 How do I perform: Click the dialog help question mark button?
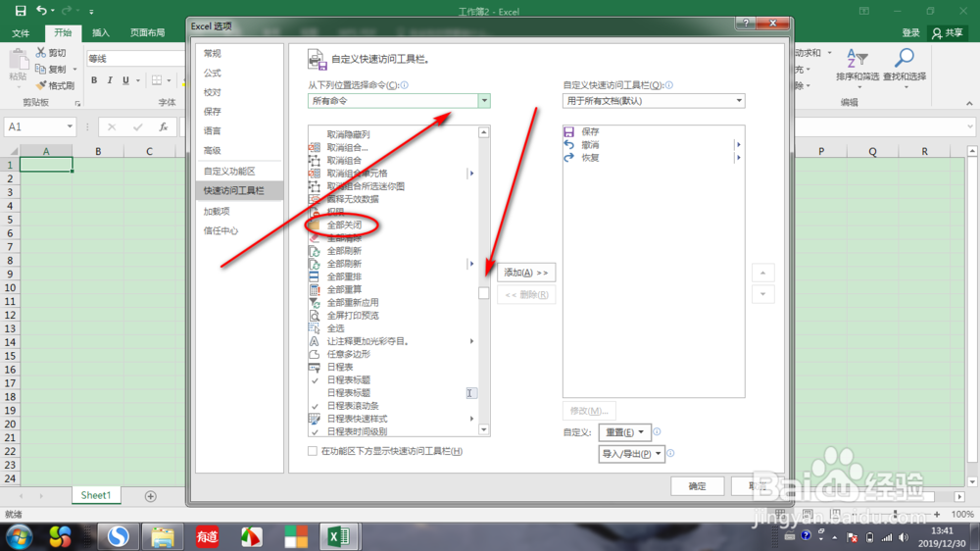coord(746,24)
